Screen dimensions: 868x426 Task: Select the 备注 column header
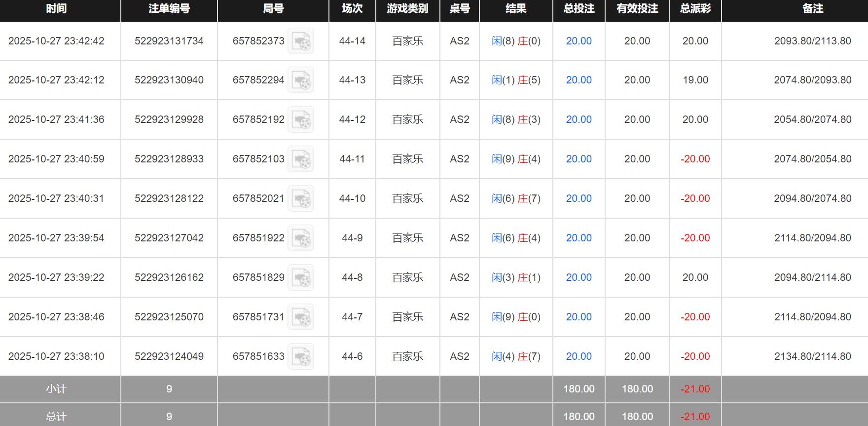pos(812,9)
